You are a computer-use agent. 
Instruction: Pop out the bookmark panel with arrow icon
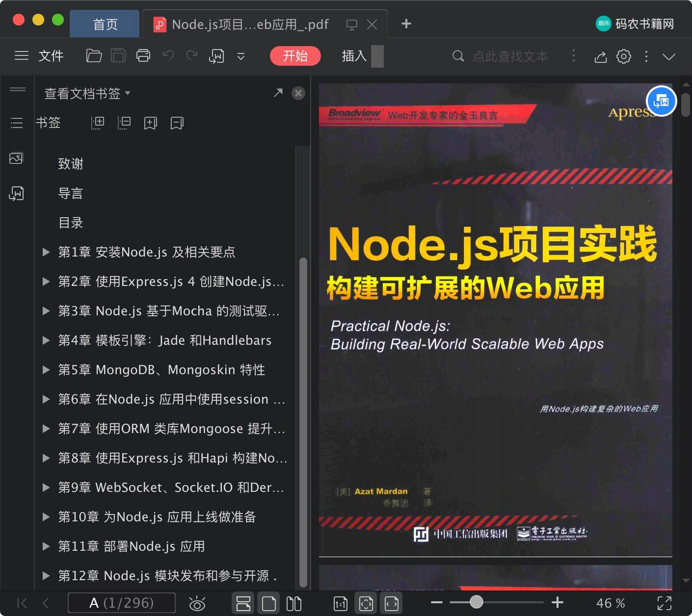(278, 92)
